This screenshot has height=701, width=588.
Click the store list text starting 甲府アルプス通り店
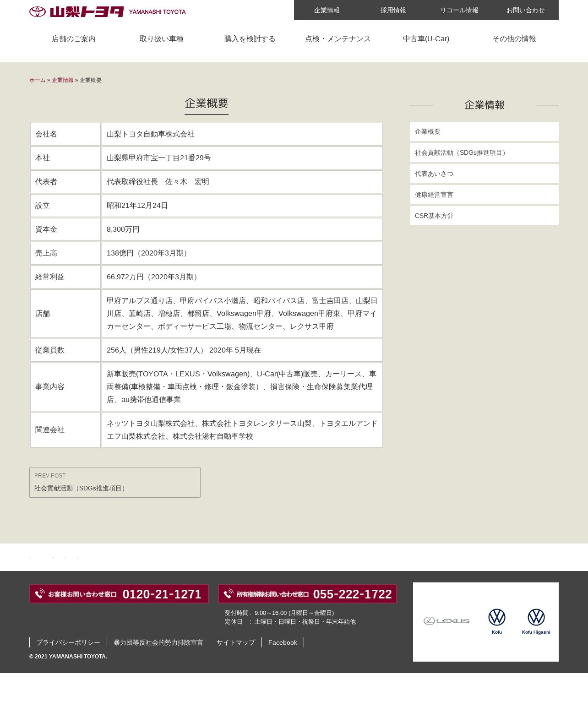point(242,314)
